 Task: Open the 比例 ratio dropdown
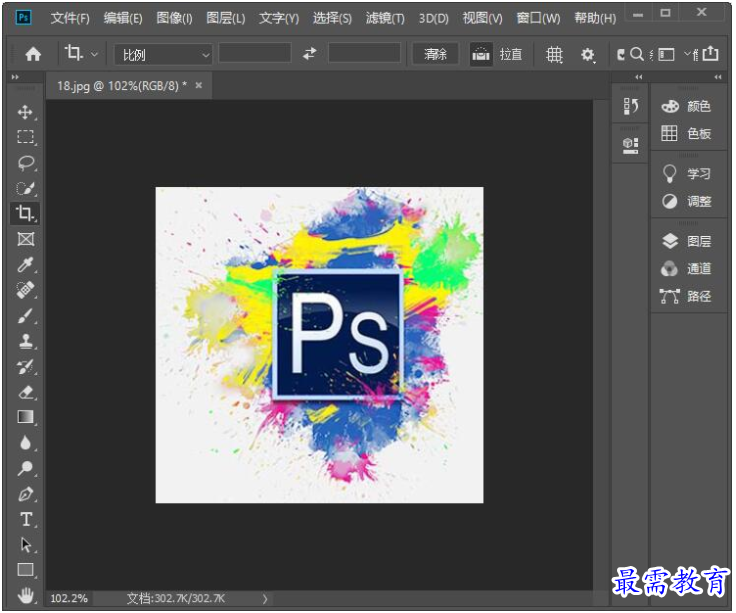pos(163,54)
